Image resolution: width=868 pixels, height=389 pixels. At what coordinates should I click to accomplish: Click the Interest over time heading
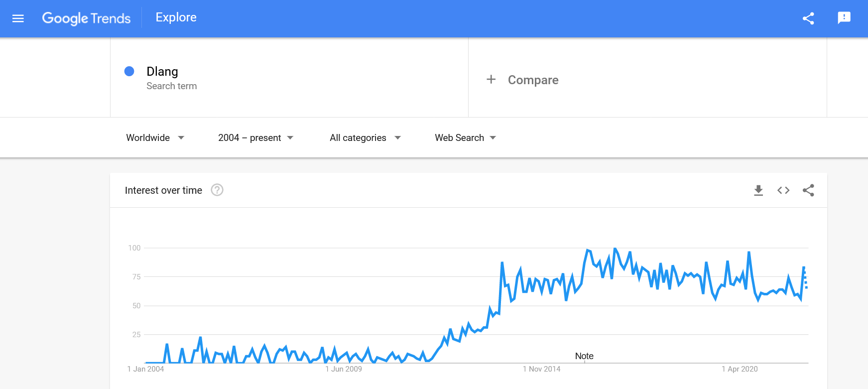163,190
